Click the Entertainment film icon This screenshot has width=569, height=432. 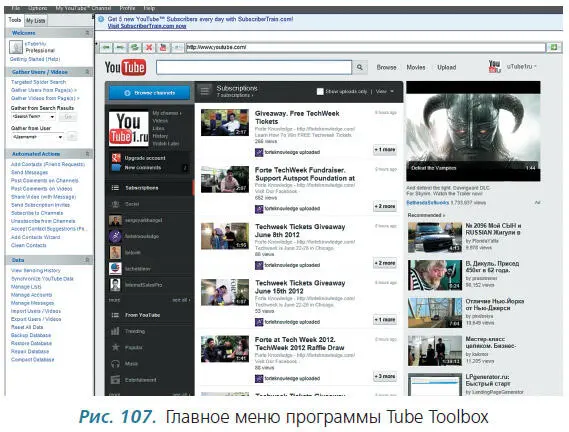[115, 380]
